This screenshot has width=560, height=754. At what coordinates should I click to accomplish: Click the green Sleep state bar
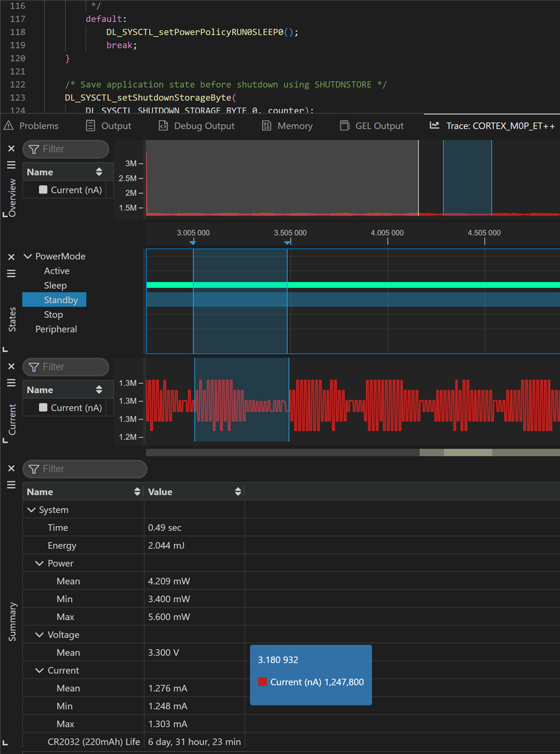point(353,285)
